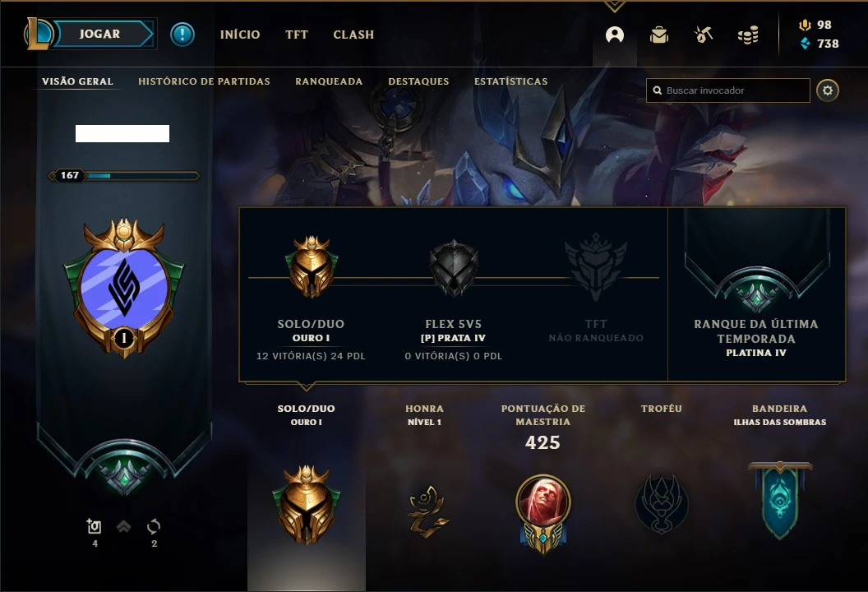
Task: Click the Buscar invocador search field
Action: pyautogui.click(x=728, y=90)
